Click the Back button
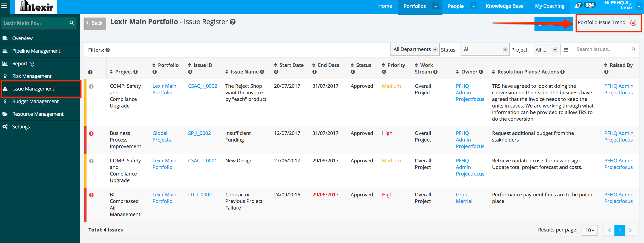 coord(95,23)
